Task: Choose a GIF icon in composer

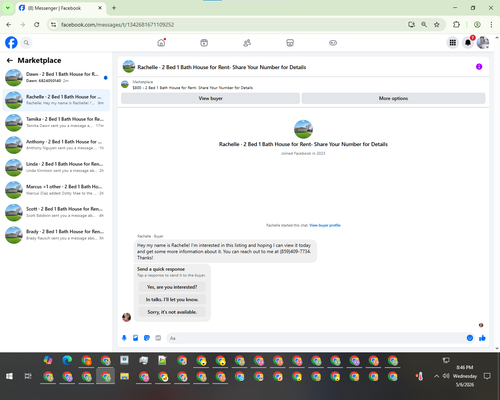Action: point(158,338)
